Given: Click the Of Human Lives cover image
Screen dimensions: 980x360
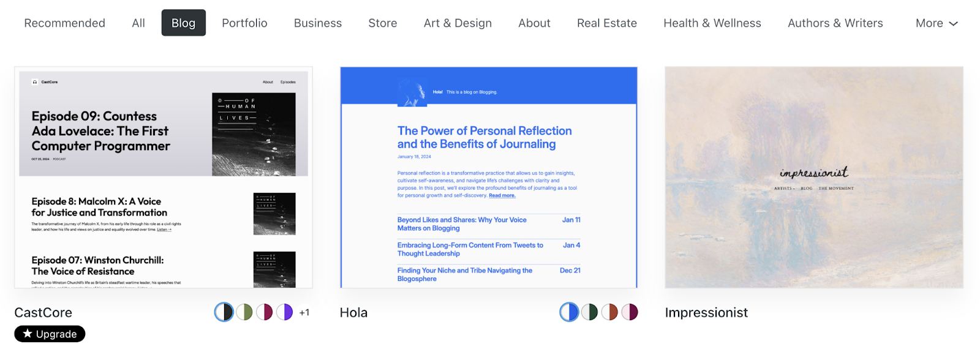Looking at the screenshot, I should [x=254, y=134].
